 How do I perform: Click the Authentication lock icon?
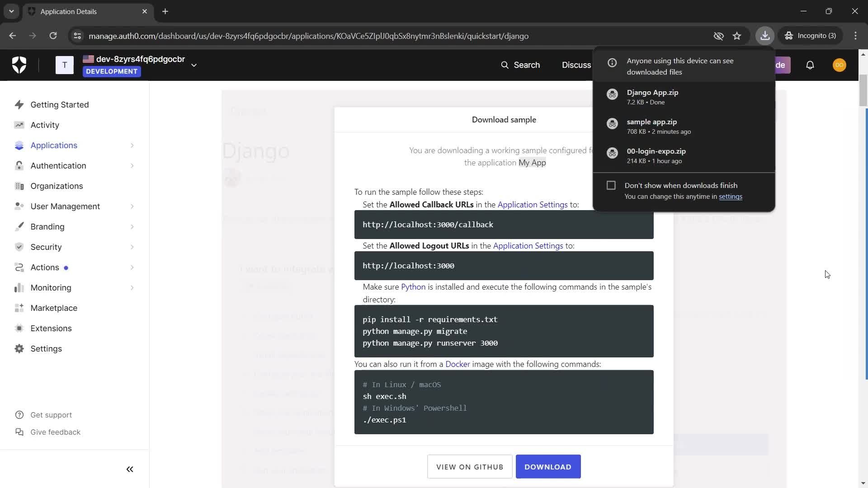click(19, 166)
